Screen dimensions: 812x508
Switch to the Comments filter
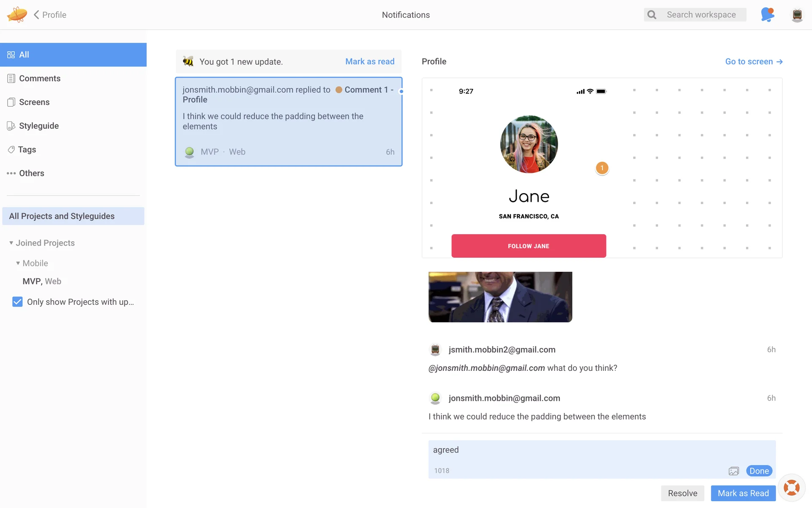(39, 78)
